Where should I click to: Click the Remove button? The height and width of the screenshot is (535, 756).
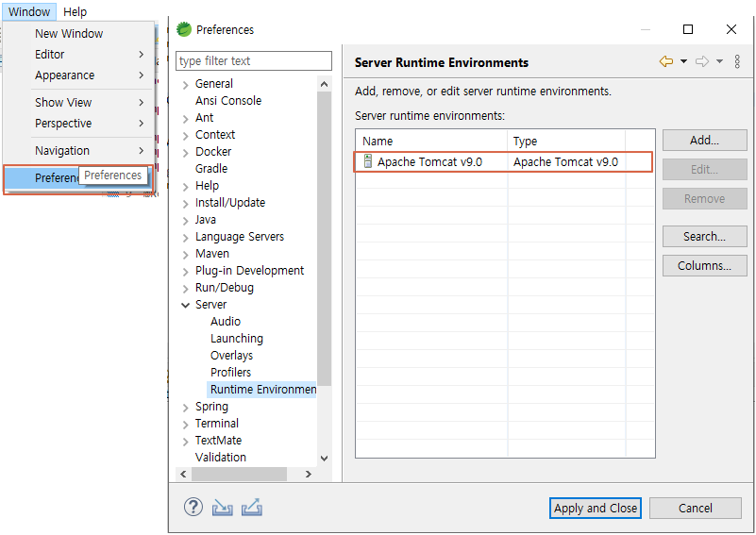pos(704,198)
